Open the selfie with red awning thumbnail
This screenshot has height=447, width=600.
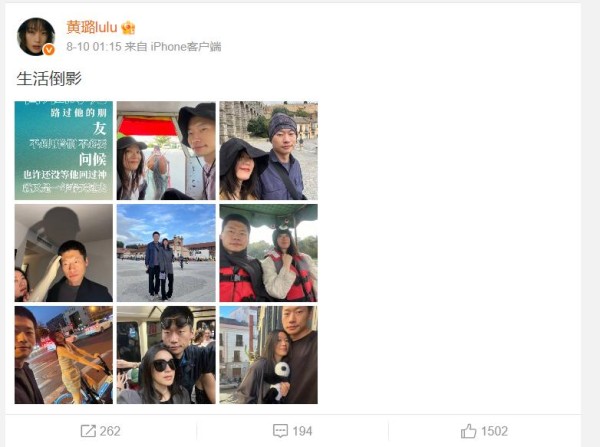(x=166, y=150)
